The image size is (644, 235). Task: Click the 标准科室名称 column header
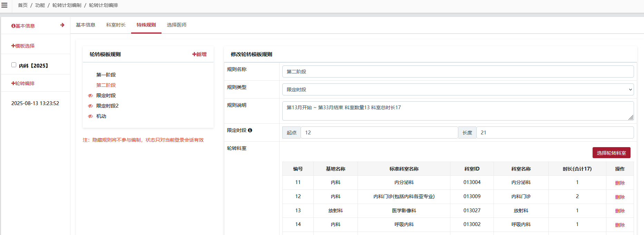click(x=404, y=169)
